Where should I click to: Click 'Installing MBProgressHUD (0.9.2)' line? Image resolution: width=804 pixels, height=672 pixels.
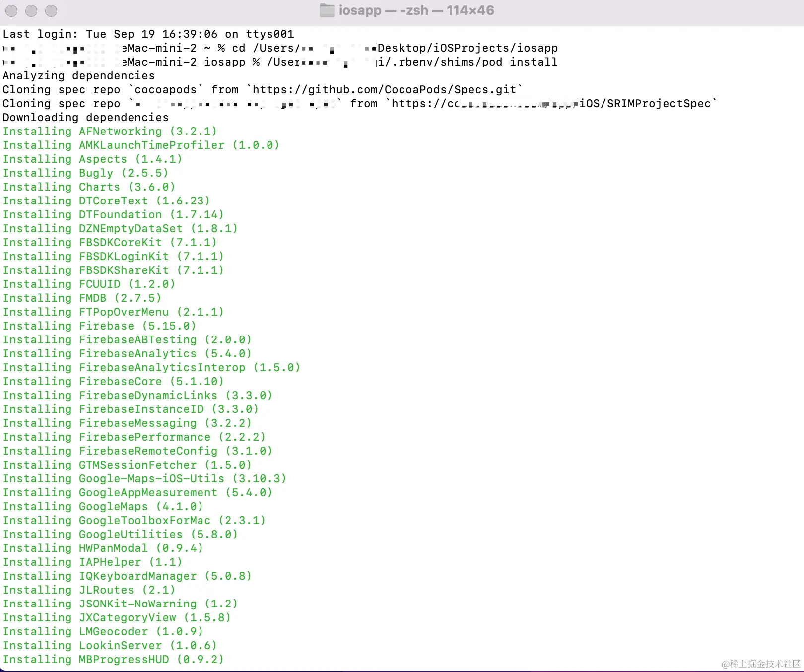114,660
